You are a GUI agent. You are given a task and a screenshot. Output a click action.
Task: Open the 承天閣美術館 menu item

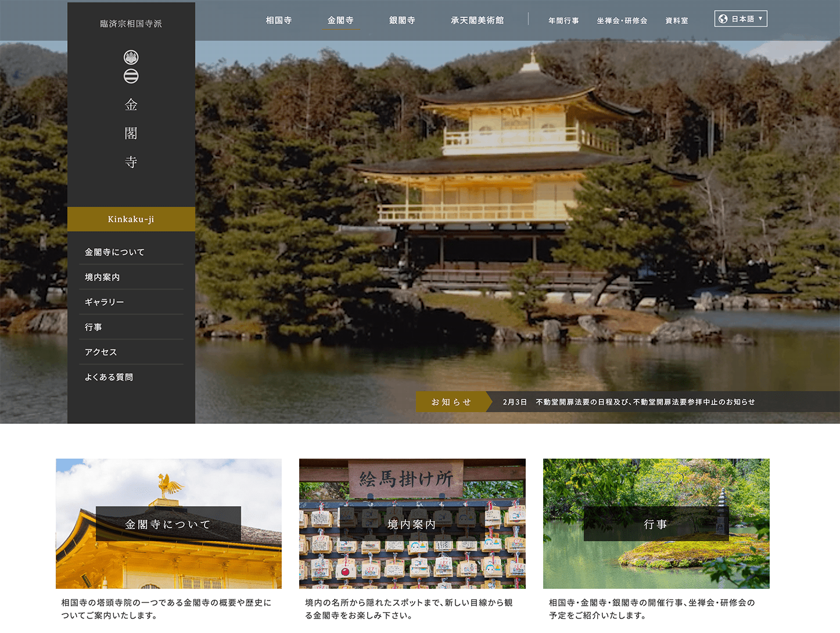point(478,20)
